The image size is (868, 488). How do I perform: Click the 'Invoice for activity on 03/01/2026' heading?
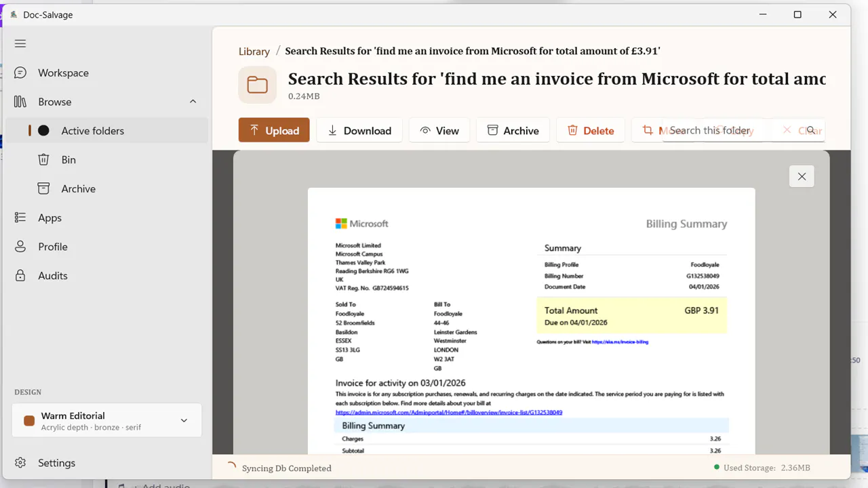coord(401,383)
